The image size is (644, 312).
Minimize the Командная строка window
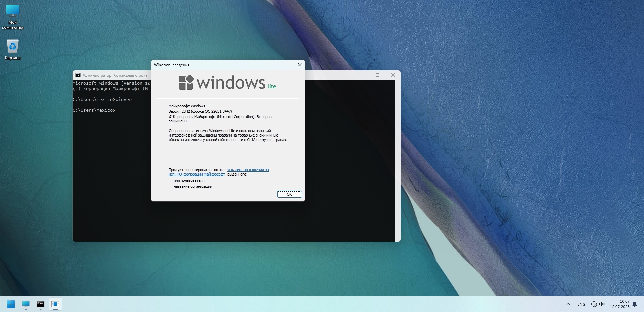(362, 75)
